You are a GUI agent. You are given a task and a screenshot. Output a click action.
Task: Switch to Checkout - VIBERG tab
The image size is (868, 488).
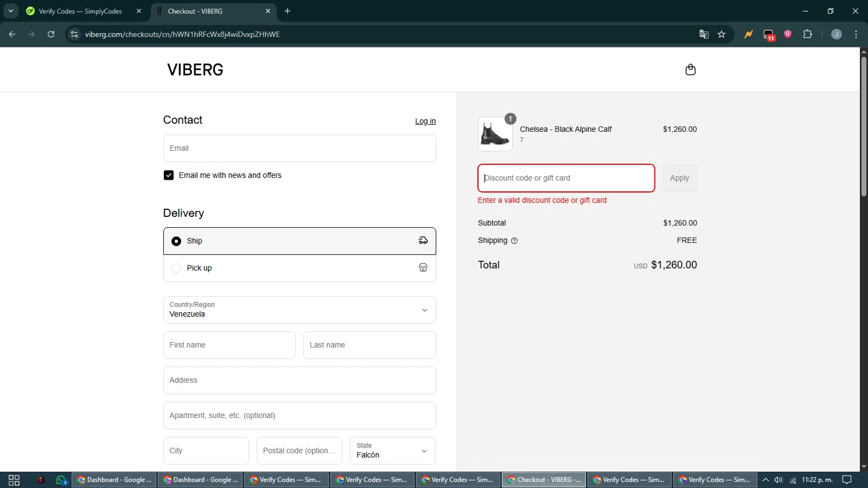pos(214,11)
